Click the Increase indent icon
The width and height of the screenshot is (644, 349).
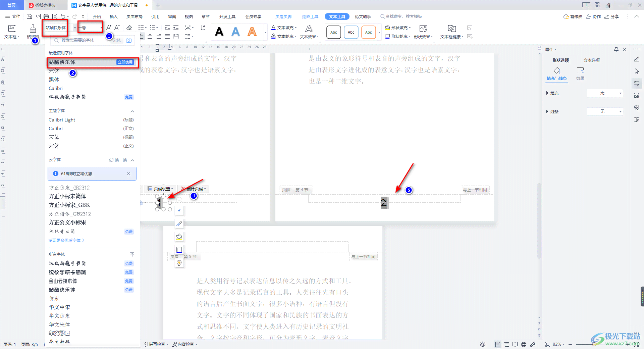tap(176, 28)
